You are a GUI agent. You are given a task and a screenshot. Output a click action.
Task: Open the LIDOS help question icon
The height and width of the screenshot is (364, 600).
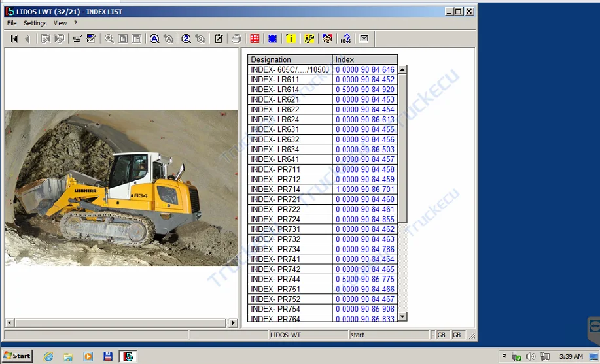point(345,39)
